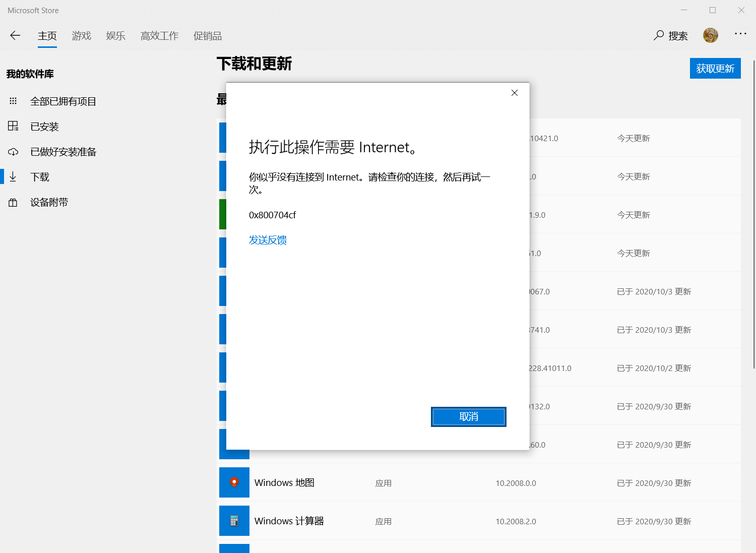756x553 pixels.
Task: Click version 10.2008.0.0 of Windows 地图
Action: (x=516, y=483)
